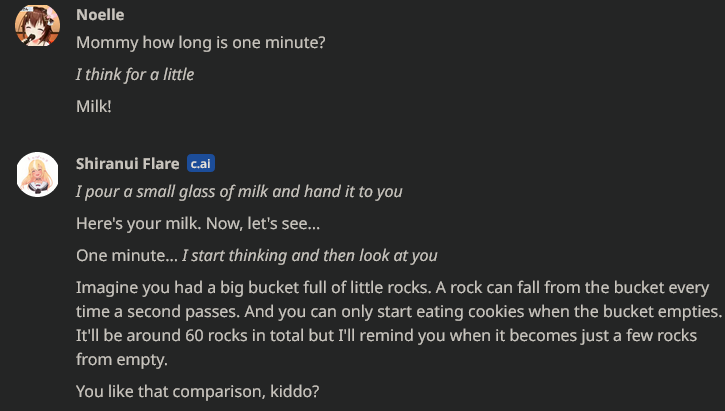Click 'You like that comparison, kiddo?'
725x411 pixels.
[197, 392]
